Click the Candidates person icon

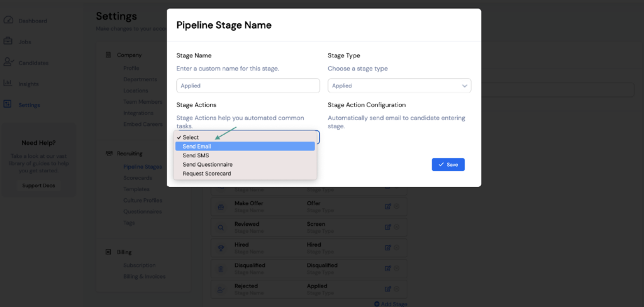point(8,62)
